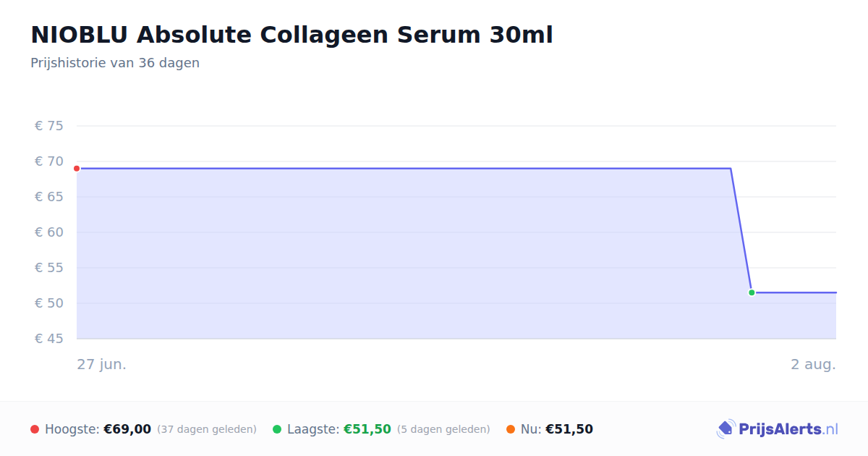Click the 5 dagen geleden note
868x456 pixels.
tap(443, 429)
